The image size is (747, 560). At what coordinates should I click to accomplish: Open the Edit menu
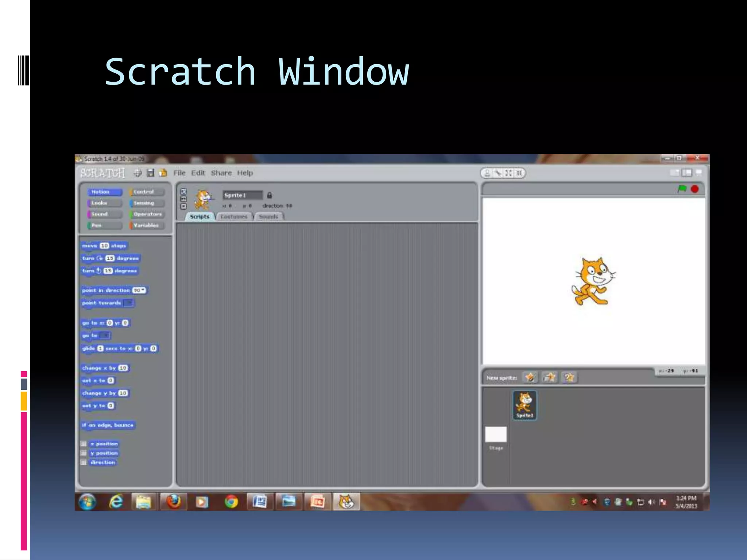tap(198, 173)
